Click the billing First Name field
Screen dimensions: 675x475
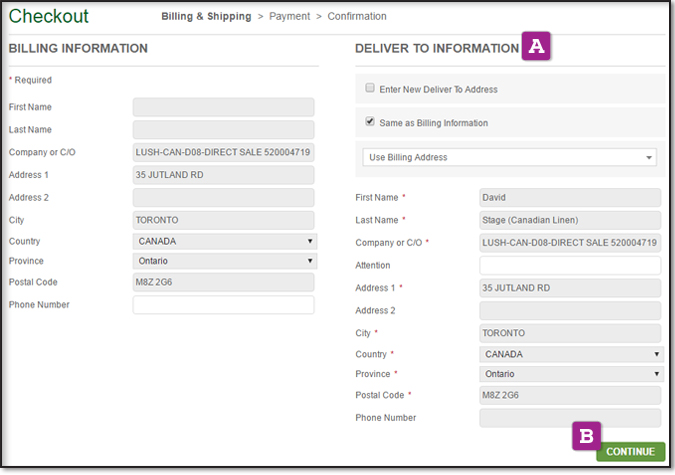(x=224, y=107)
